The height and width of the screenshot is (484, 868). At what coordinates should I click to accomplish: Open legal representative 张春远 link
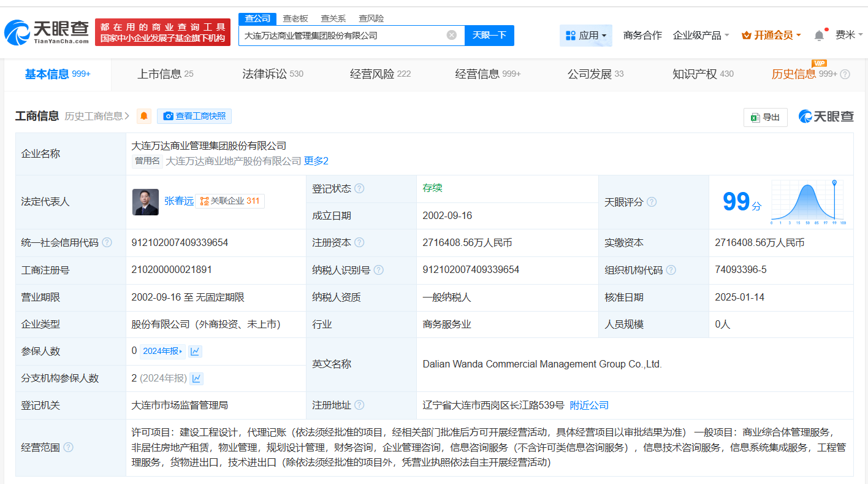(x=179, y=201)
